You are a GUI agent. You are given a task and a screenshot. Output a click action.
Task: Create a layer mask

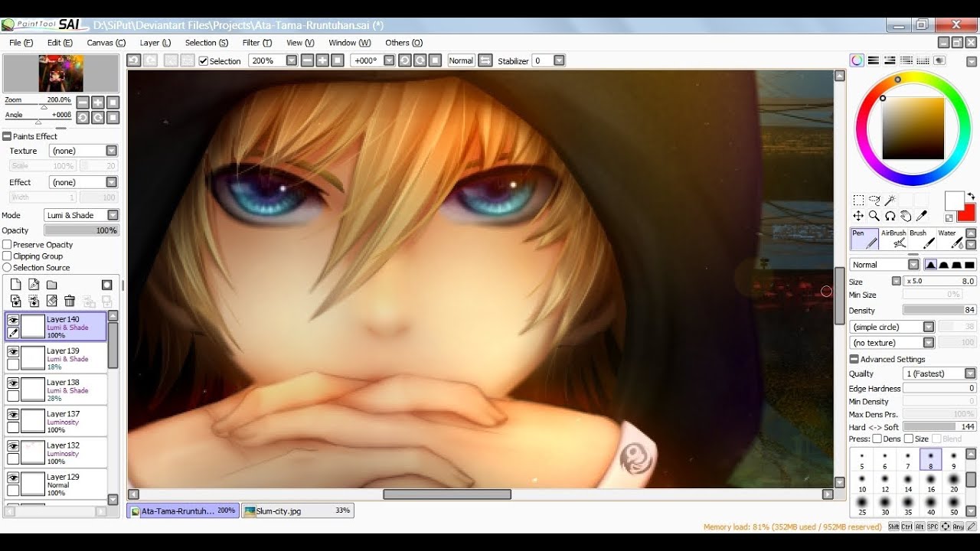107,285
